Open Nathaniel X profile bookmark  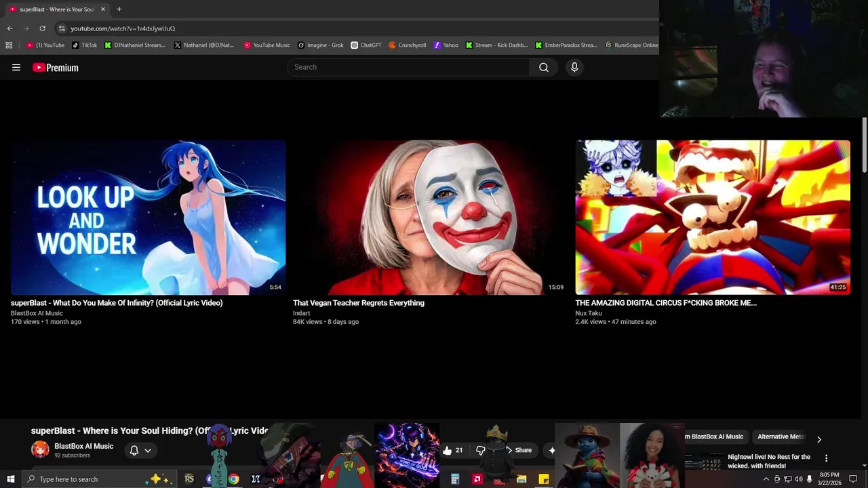pyautogui.click(x=203, y=45)
